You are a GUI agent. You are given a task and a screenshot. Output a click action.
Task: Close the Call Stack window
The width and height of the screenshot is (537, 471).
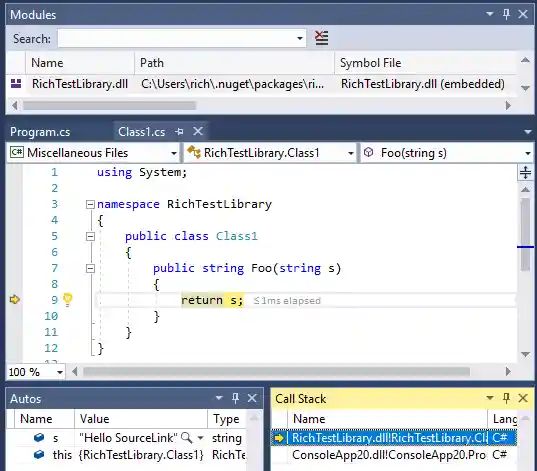(x=523, y=398)
